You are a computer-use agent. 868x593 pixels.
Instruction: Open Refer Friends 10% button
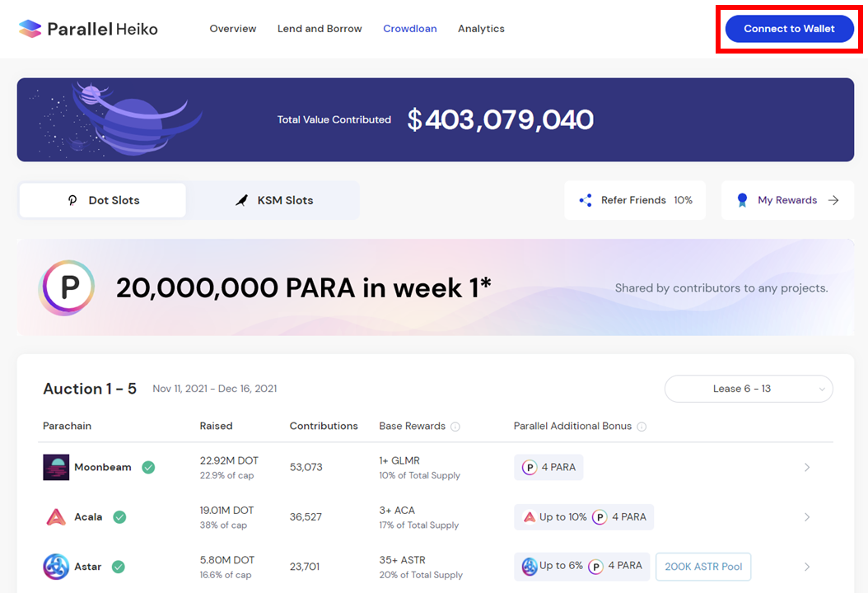pos(635,200)
